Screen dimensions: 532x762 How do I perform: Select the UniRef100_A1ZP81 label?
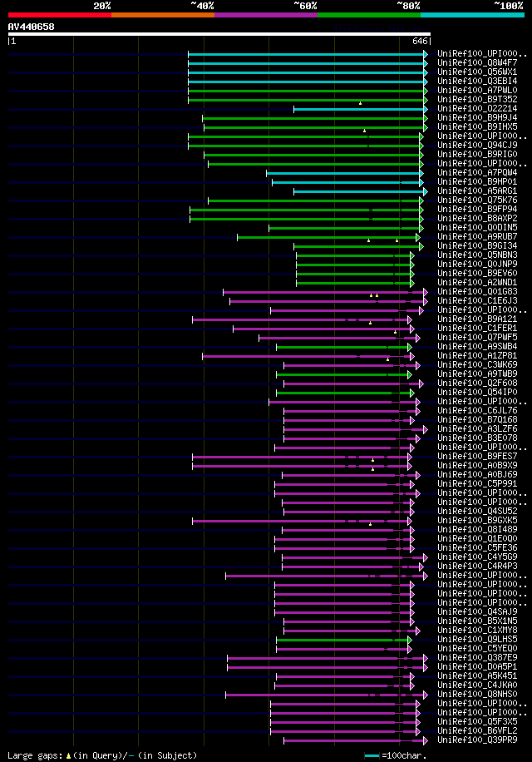477,356
